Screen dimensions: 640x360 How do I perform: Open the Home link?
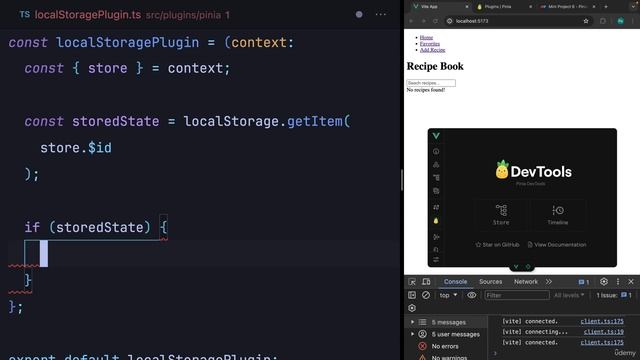pyautogui.click(x=426, y=37)
